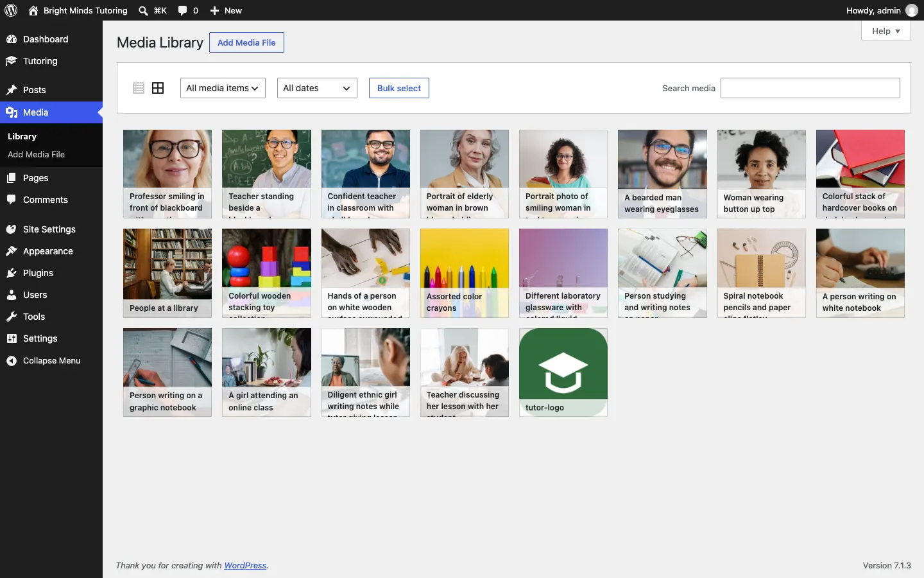Follow the WordPress footer link

point(245,565)
